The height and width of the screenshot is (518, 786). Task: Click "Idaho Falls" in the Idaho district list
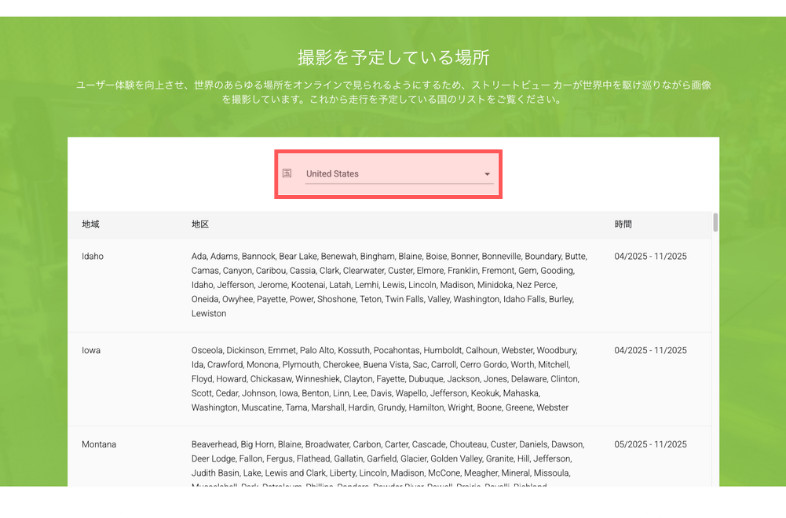click(x=506, y=299)
